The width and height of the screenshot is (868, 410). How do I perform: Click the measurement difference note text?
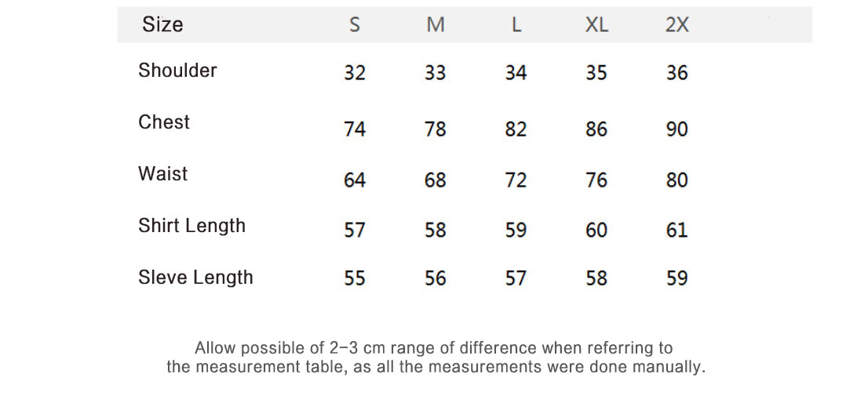[x=435, y=357]
